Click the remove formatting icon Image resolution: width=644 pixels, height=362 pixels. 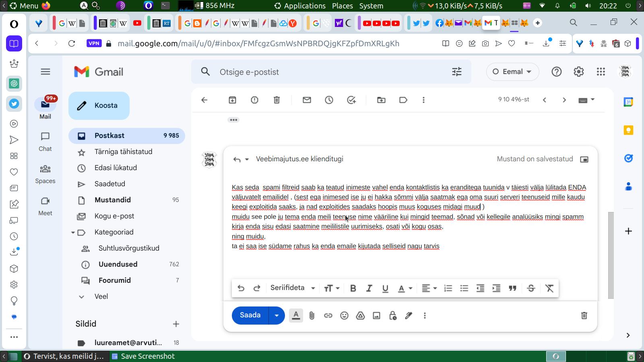[x=549, y=288]
